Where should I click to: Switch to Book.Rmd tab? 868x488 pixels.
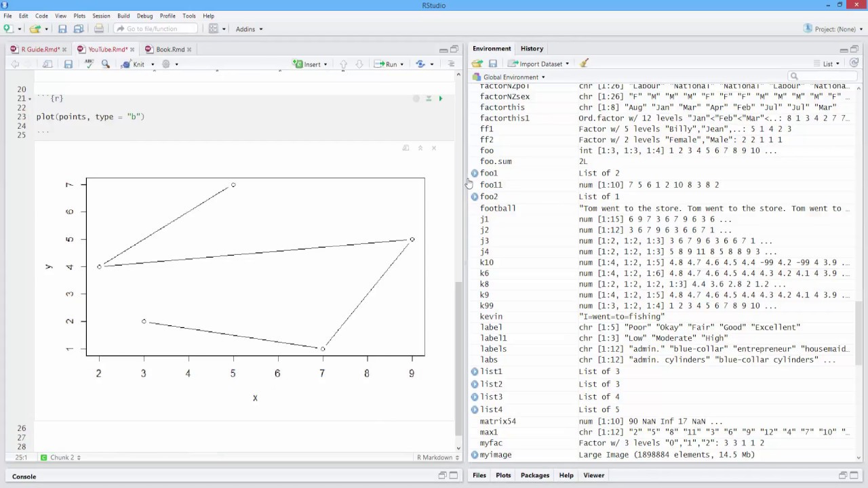coord(169,49)
